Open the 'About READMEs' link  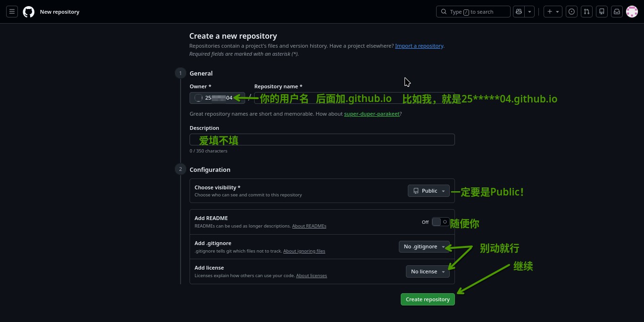click(309, 226)
